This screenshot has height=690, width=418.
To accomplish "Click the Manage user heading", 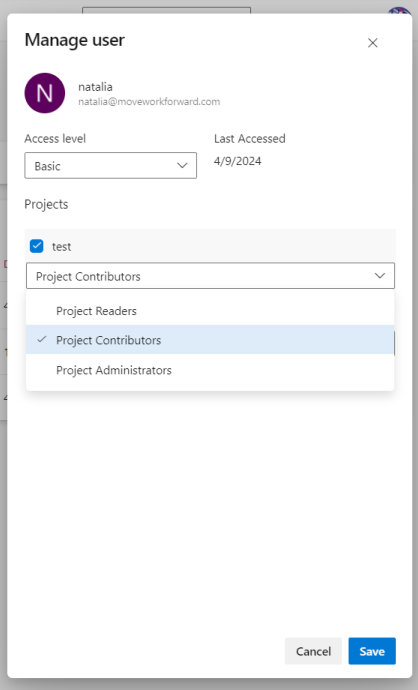I will click(74, 40).
